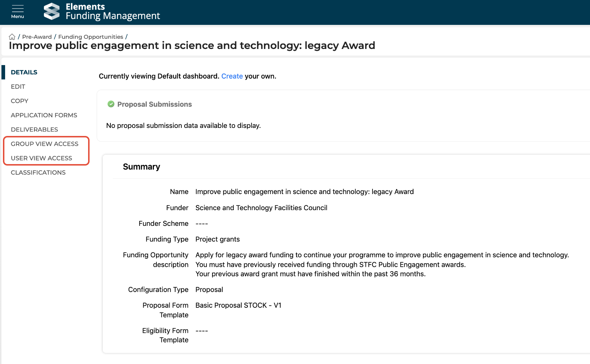
Task: Open the Edit sidebar item
Action: [x=18, y=87]
